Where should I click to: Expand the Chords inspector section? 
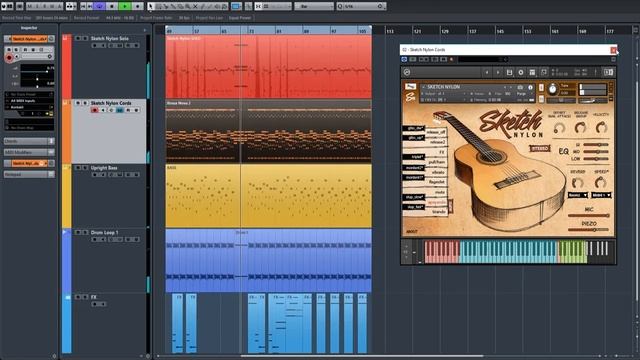click(29, 141)
